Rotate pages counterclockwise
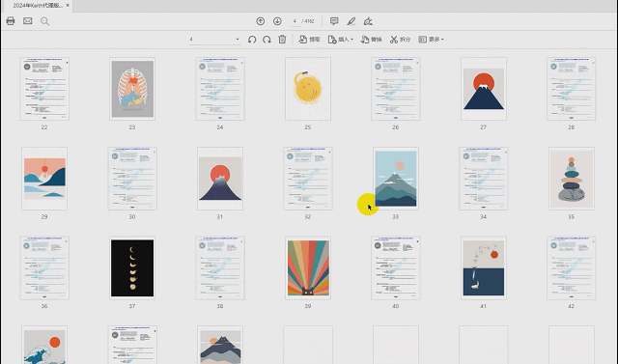Viewport: 618px width, 364px height. (x=252, y=40)
